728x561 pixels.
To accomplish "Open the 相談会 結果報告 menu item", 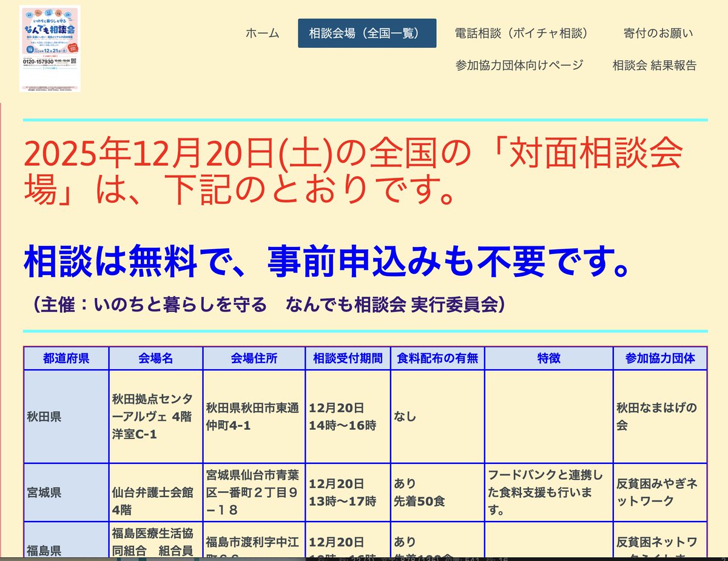I will pyautogui.click(x=655, y=65).
